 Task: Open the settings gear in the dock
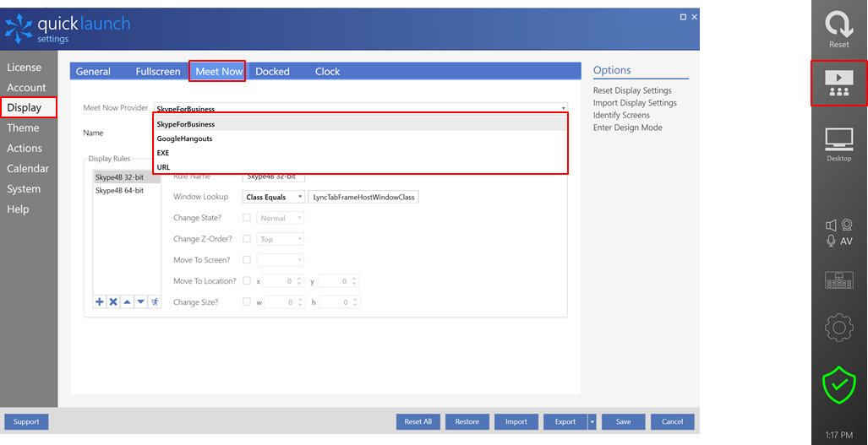coord(838,328)
